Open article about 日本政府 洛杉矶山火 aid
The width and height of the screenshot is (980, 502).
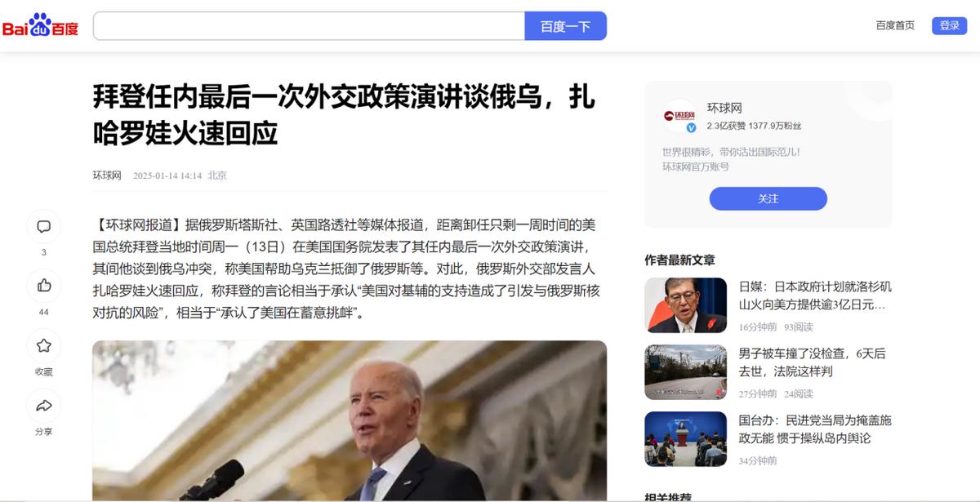(815, 295)
